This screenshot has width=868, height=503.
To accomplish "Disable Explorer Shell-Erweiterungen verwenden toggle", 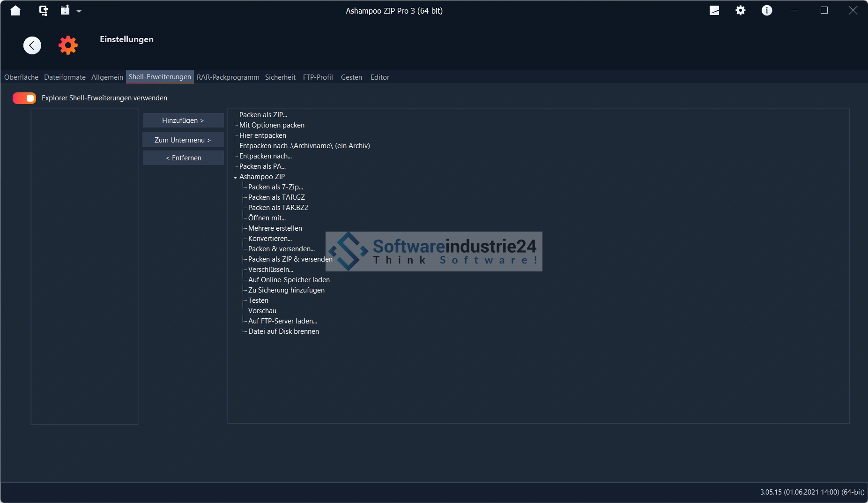I will [x=24, y=98].
